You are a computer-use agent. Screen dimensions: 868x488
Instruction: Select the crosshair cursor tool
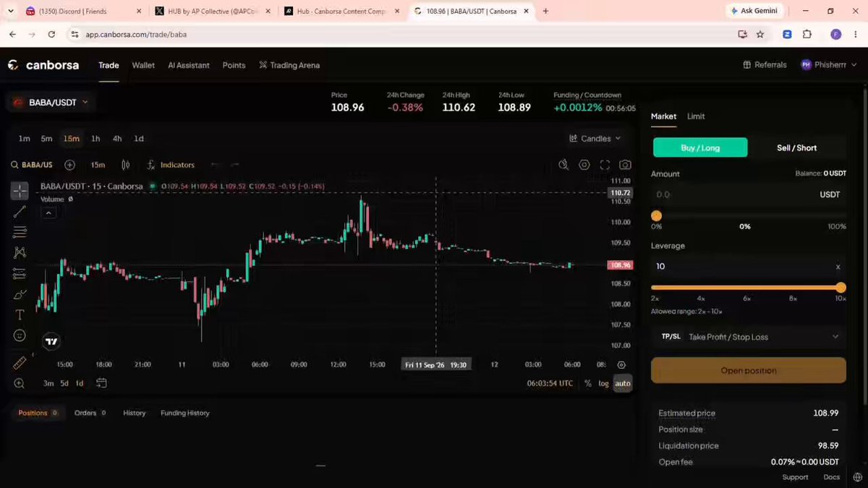click(x=20, y=191)
